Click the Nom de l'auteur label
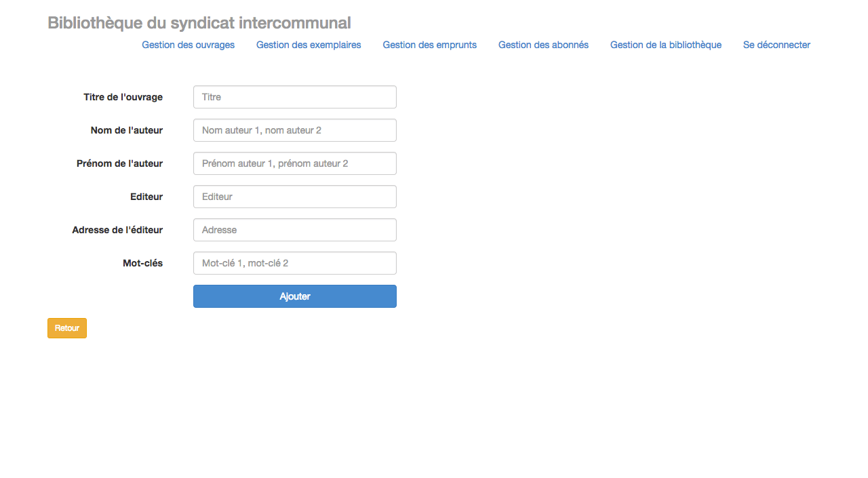 click(127, 130)
